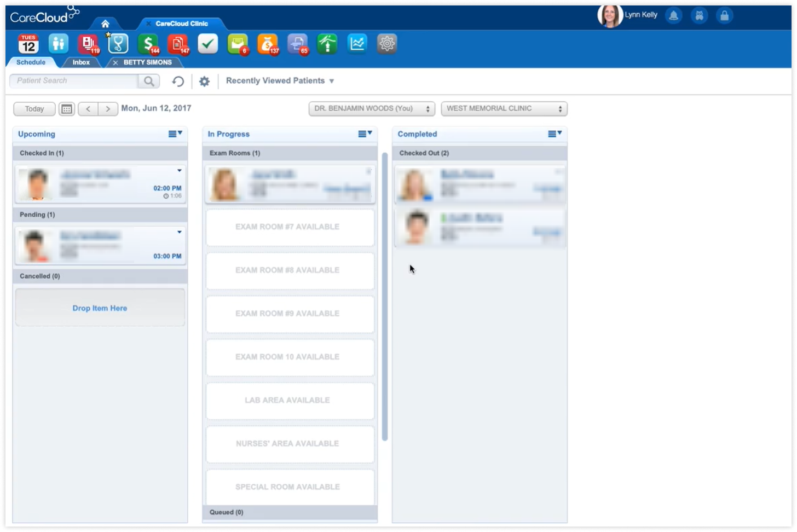Expand the 03:00 PM appointment card arrow
The width and height of the screenshot is (797, 532).
pyautogui.click(x=179, y=232)
